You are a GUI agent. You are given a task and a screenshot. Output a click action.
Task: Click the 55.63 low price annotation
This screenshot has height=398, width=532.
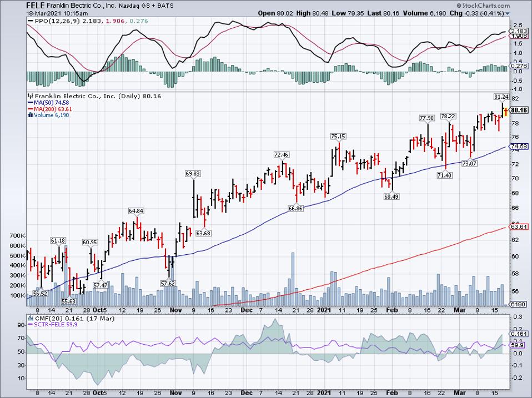(x=69, y=301)
